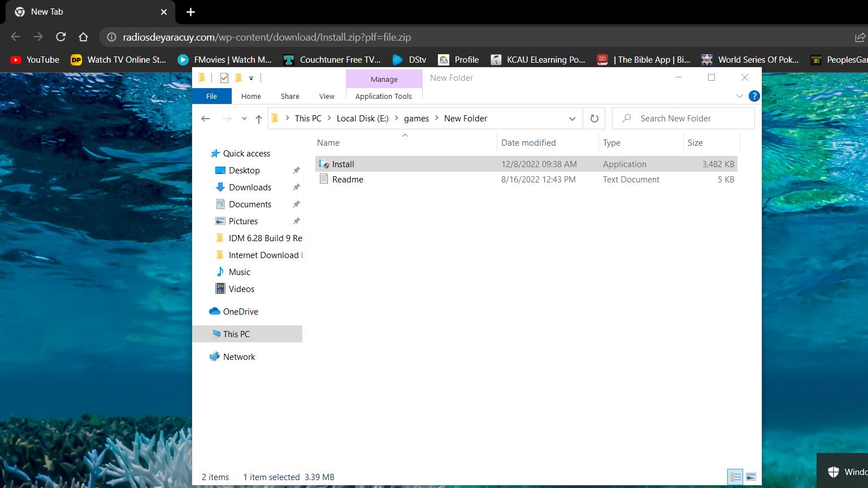The height and width of the screenshot is (488, 868).
Task: Open the recent locations dropdown arrow
Action: pyautogui.click(x=244, y=119)
